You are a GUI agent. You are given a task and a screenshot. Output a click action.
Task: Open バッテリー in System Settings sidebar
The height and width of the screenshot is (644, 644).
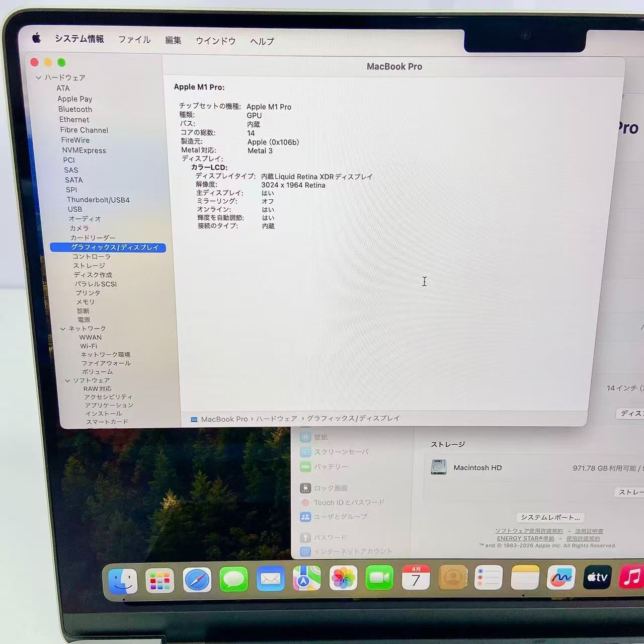pos(325,467)
